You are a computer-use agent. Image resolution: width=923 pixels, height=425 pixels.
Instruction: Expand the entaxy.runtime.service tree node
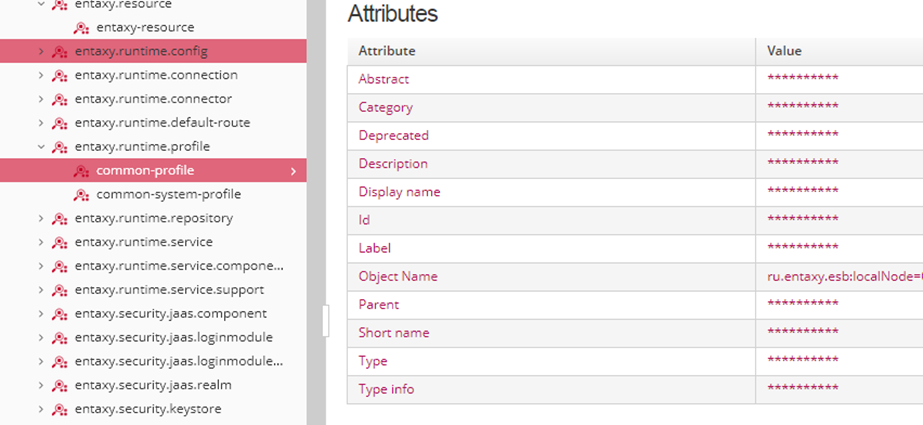(x=40, y=242)
